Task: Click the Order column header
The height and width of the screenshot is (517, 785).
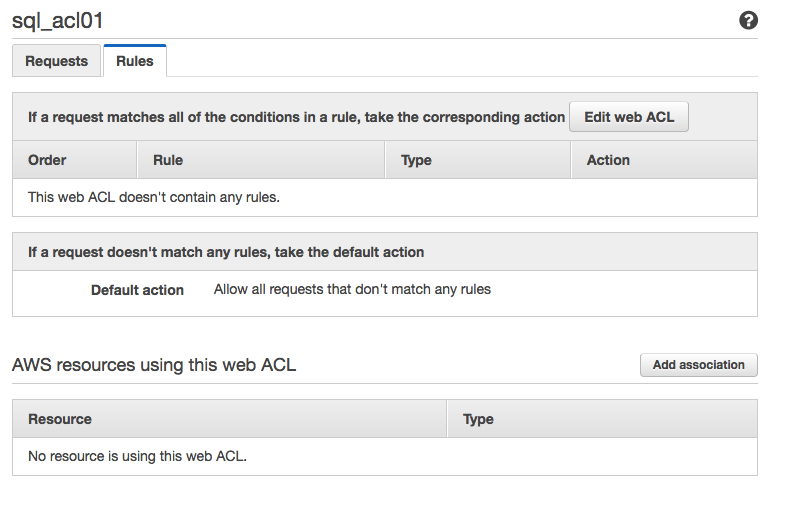Action: click(48, 160)
